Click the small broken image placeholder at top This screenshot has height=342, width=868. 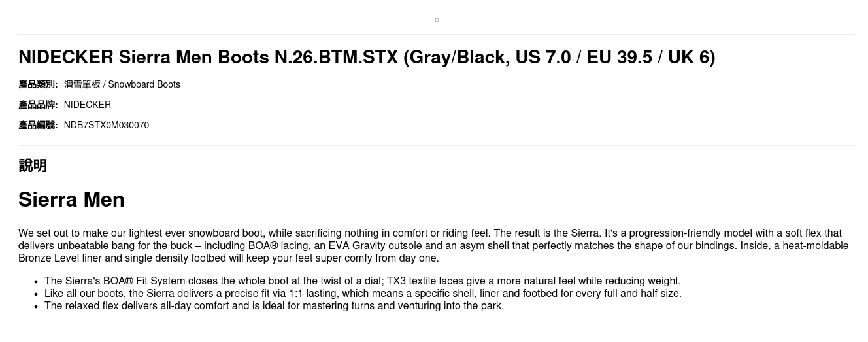pos(437,20)
